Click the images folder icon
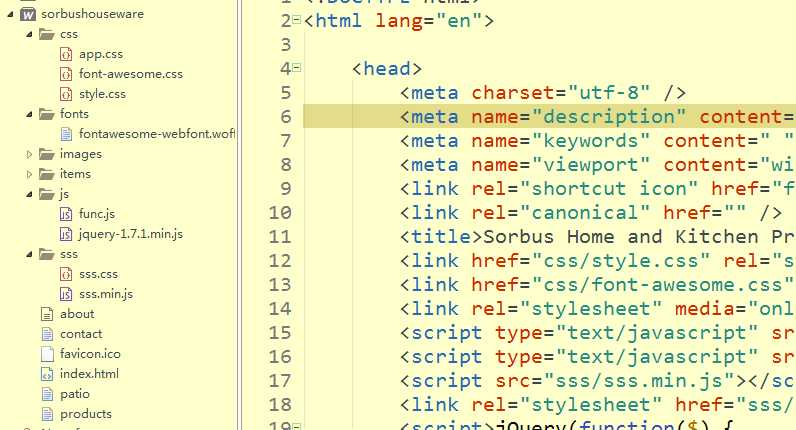The height and width of the screenshot is (430, 796). 47,154
